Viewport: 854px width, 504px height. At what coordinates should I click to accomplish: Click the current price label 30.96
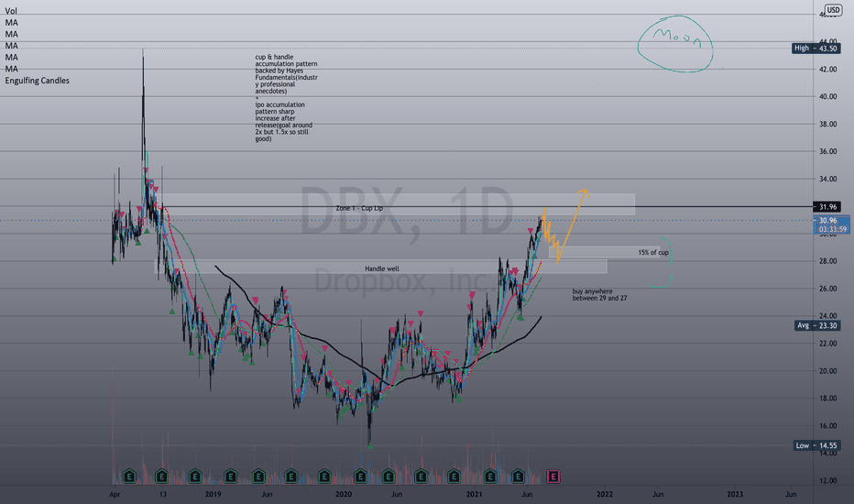pyautogui.click(x=827, y=221)
